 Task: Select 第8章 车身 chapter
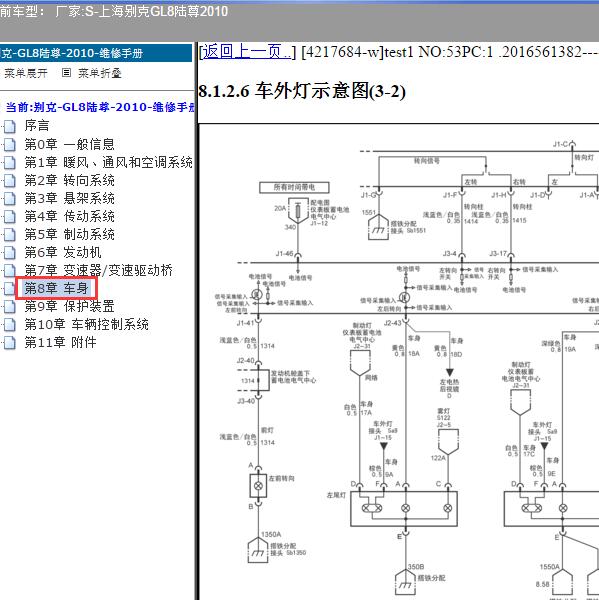point(56,288)
